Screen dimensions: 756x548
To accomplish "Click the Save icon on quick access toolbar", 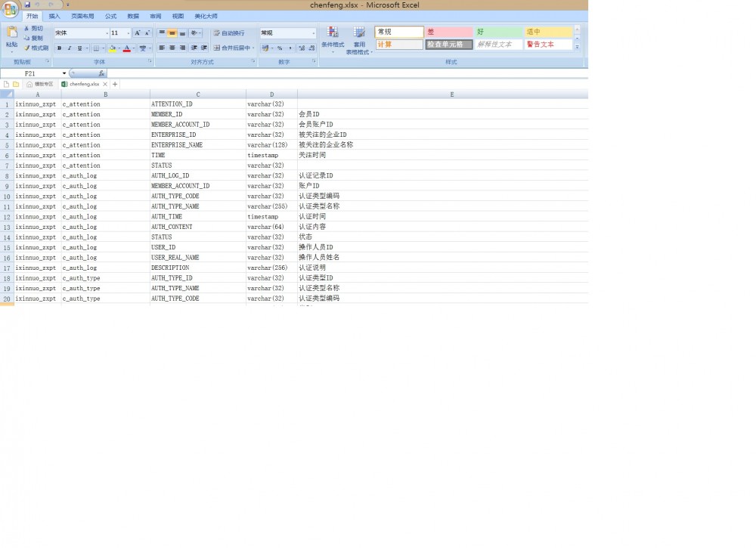I will [27, 4].
